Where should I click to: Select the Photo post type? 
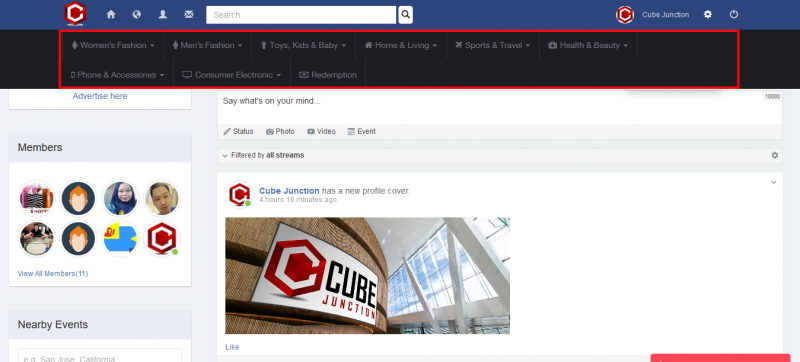click(280, 132)
